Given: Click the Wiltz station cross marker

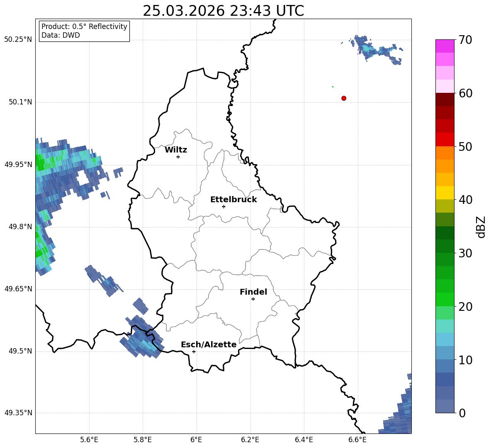Looking at the screenshot, I should pos(178,157).
